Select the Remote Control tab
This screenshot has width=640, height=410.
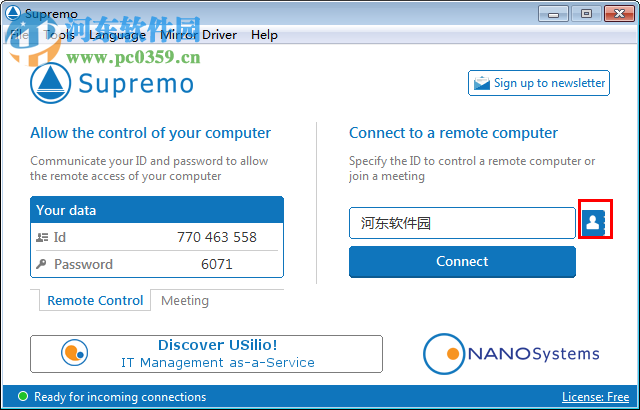[95, 300]
